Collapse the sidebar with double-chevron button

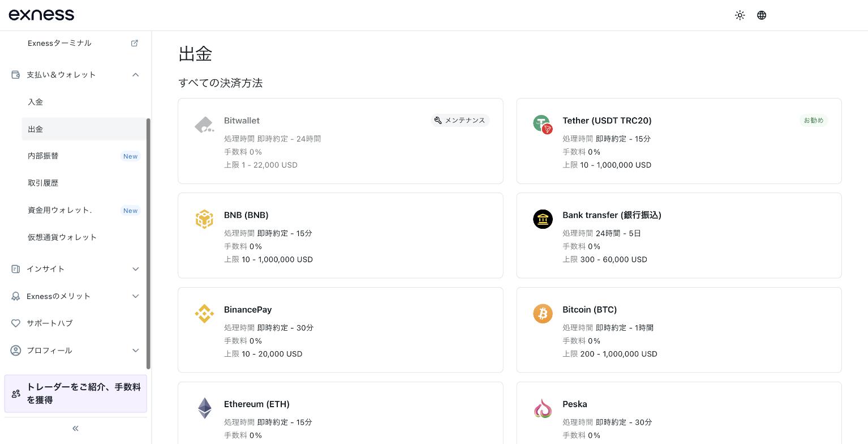75,429
